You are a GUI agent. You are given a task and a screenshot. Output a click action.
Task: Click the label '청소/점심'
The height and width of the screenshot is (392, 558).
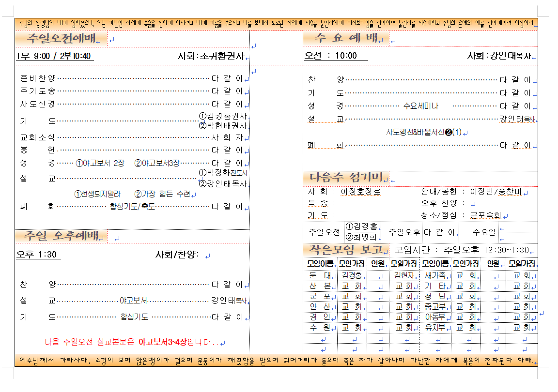(439, 215)
